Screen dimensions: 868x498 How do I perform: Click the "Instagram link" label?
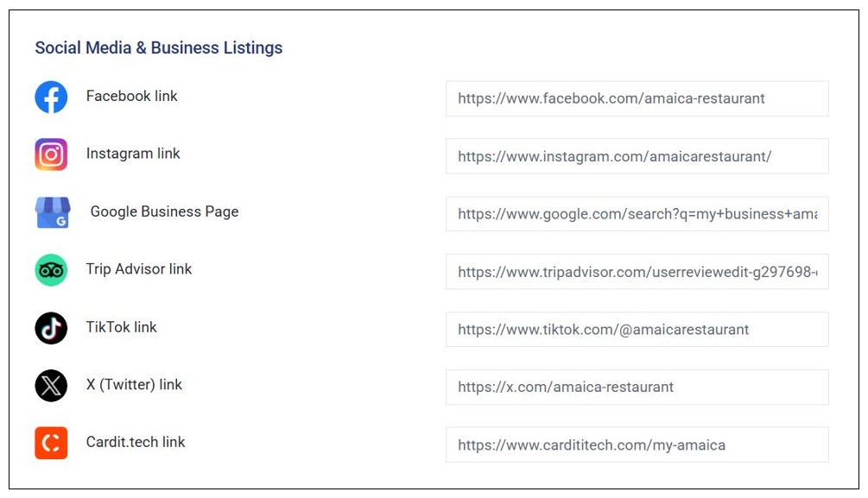click(x=133, y=154)
